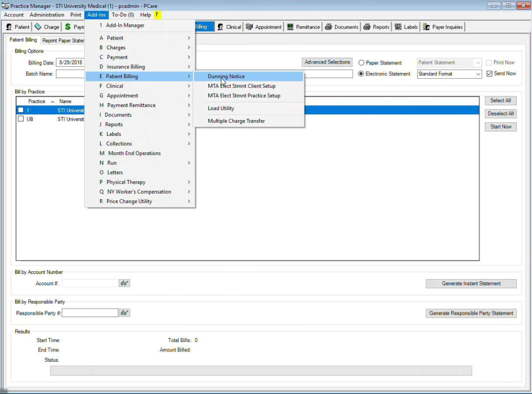Open the Clinical toolbar icon
Image resolution: width=532 pixels, height=394 pixels.
[229, 27]
